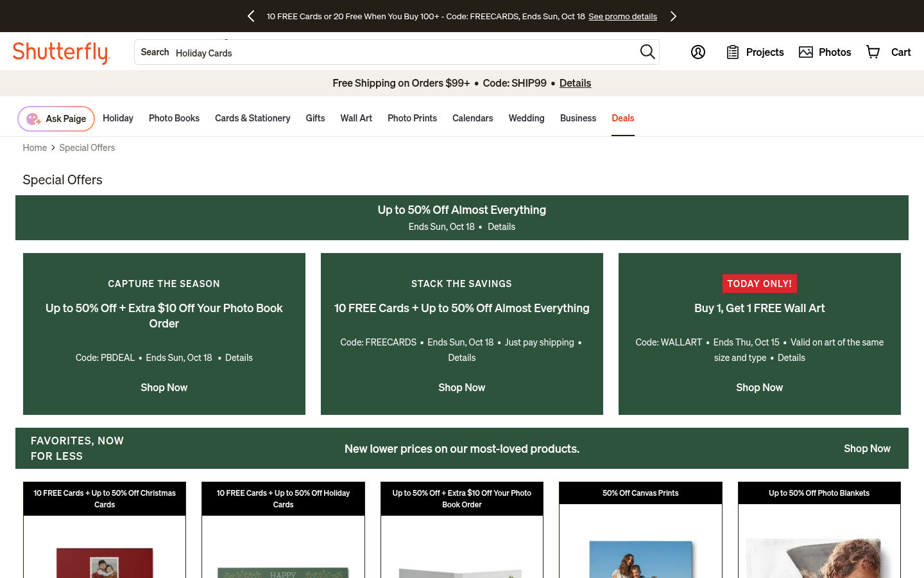Open Details for WALLART code offer
The width and height of the screenshot is (924, 578).
[791, 358]
